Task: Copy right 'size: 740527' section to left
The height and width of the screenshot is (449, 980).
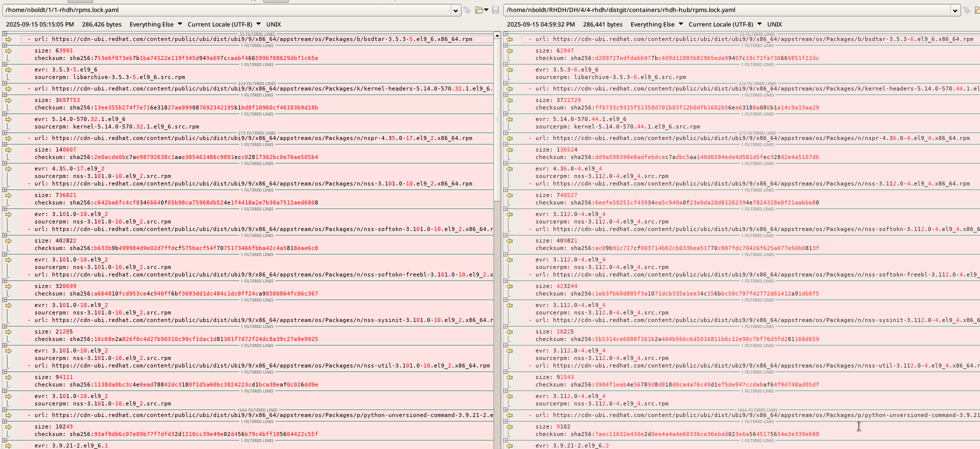Action: click(x=510, y=195)
